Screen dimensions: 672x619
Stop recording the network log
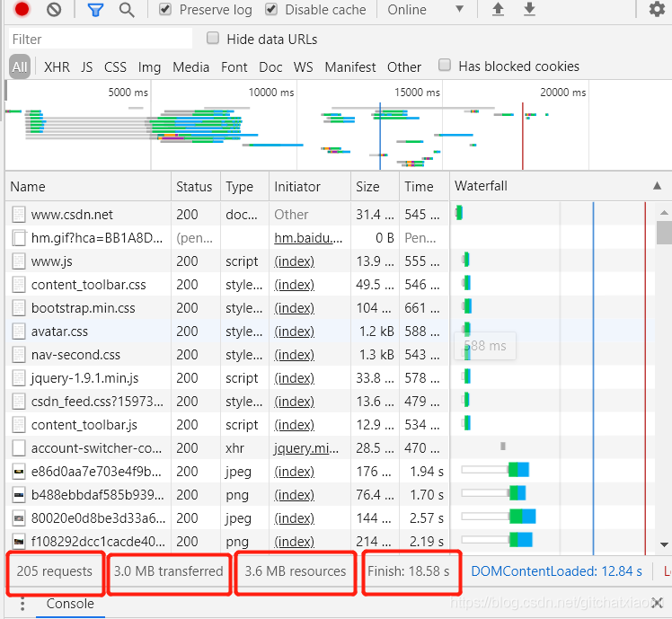22,9
